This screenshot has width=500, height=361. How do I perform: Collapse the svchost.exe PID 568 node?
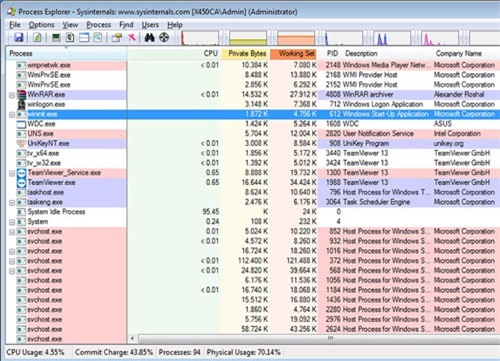pyautogui.click(x=12, y=271)
